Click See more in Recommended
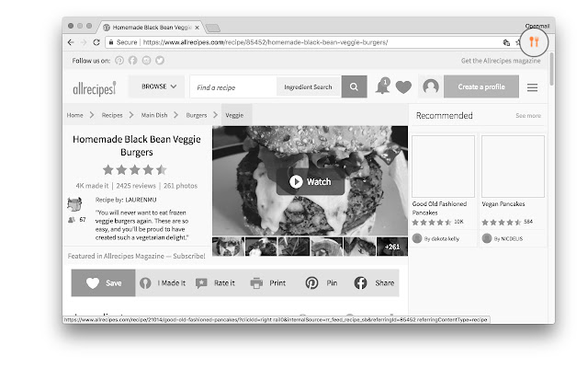The height and width of the screenshot is (368, 588). (528, 116)
